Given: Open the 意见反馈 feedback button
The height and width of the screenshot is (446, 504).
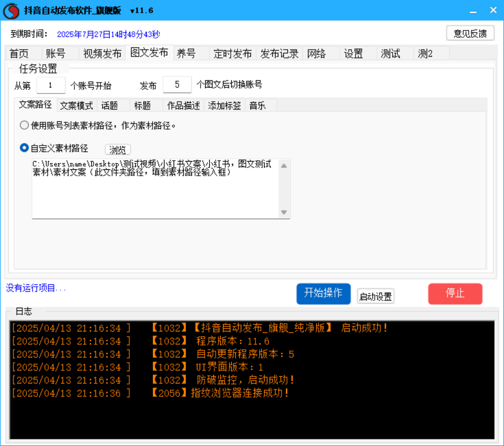Looking at the screenshot, I should [x=470, y=33].
